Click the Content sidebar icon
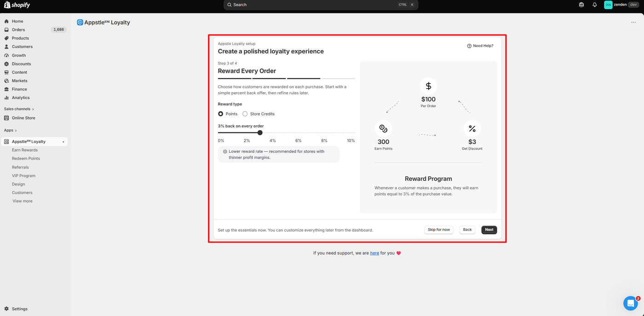 click(x=6, y=72)
